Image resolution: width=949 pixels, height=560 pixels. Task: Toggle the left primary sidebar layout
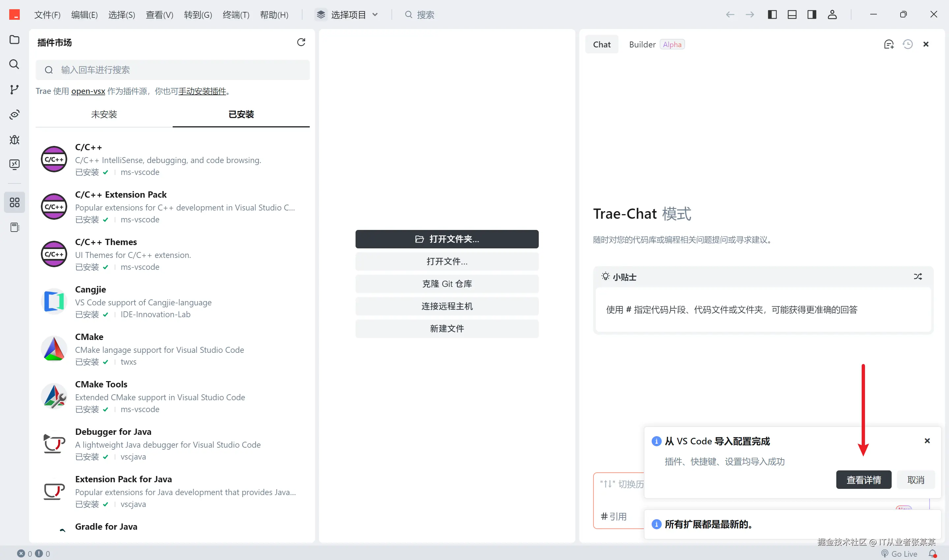[x=772, y=15]
